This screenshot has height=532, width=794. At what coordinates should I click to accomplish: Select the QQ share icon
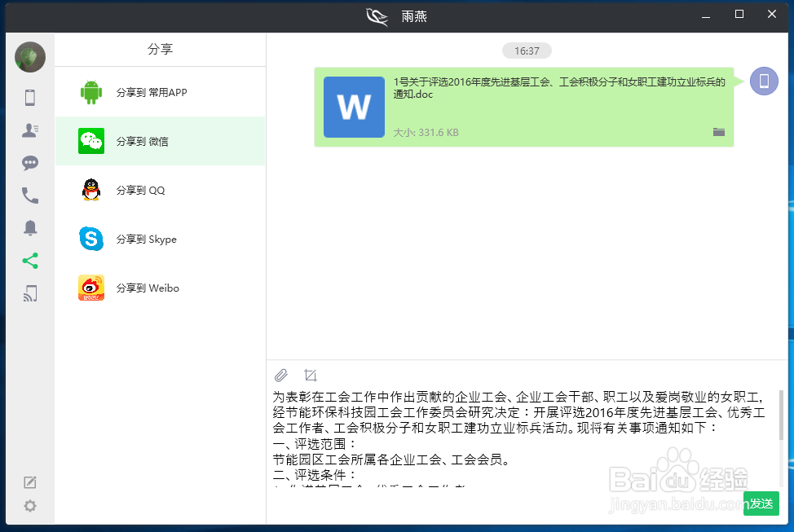90,189
